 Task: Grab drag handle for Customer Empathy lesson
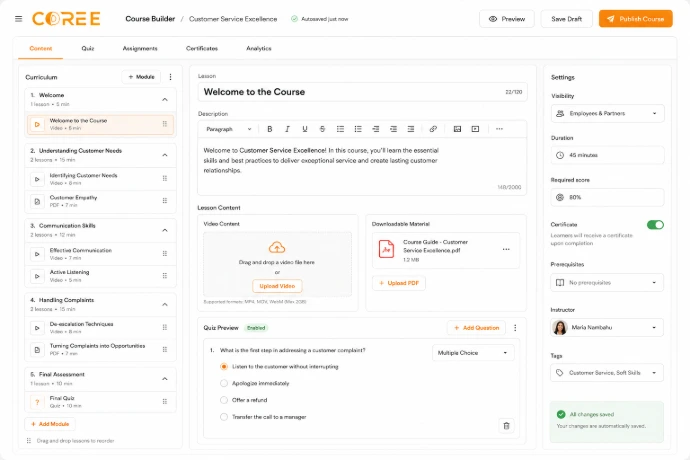click(x=165, y=201)
